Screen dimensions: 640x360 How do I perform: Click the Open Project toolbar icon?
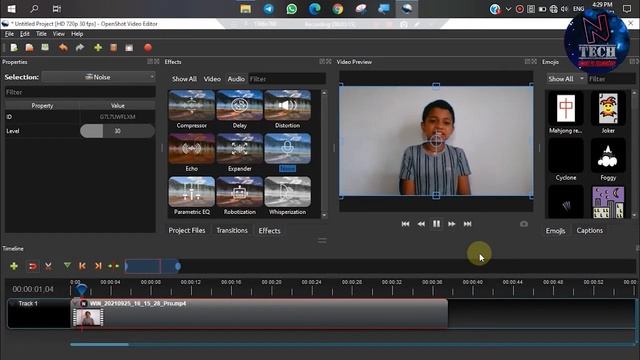pos(29,48)
